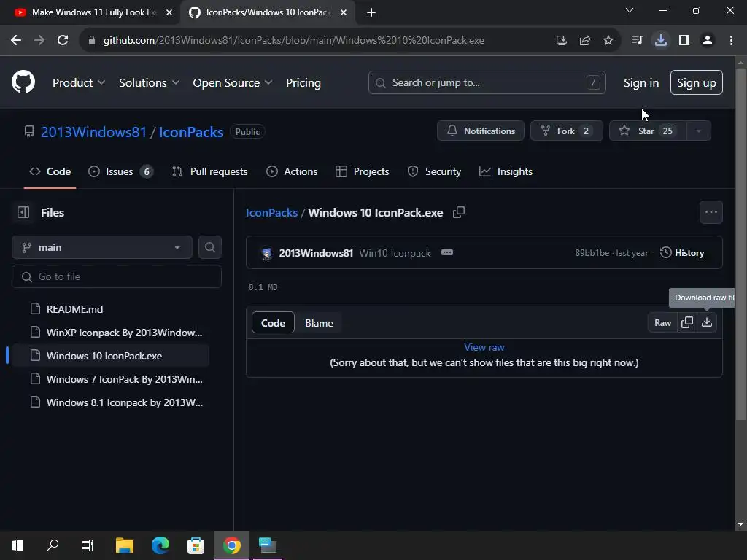Collapse the file tree side panel

[x=23, y=212]
